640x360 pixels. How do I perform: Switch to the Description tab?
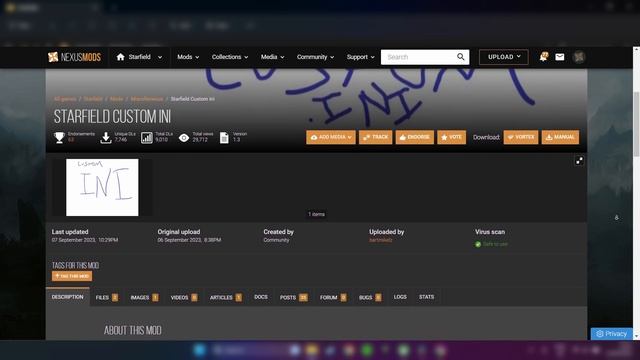67,297
